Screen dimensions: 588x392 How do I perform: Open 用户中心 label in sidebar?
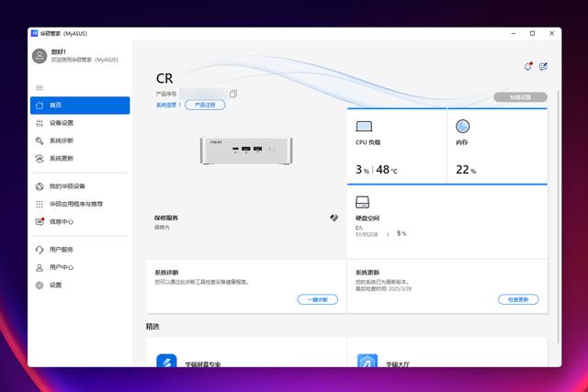pos(62,267)
